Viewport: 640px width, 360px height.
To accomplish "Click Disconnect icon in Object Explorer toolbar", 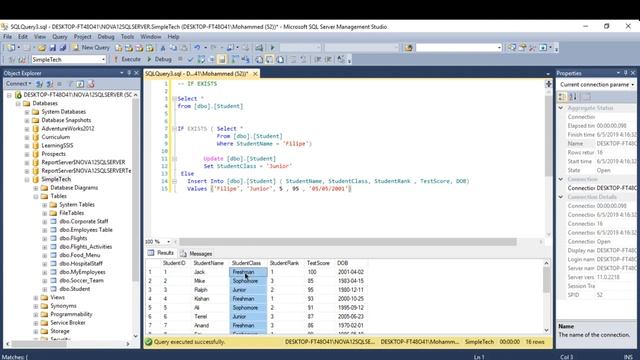I will (50, 84).
